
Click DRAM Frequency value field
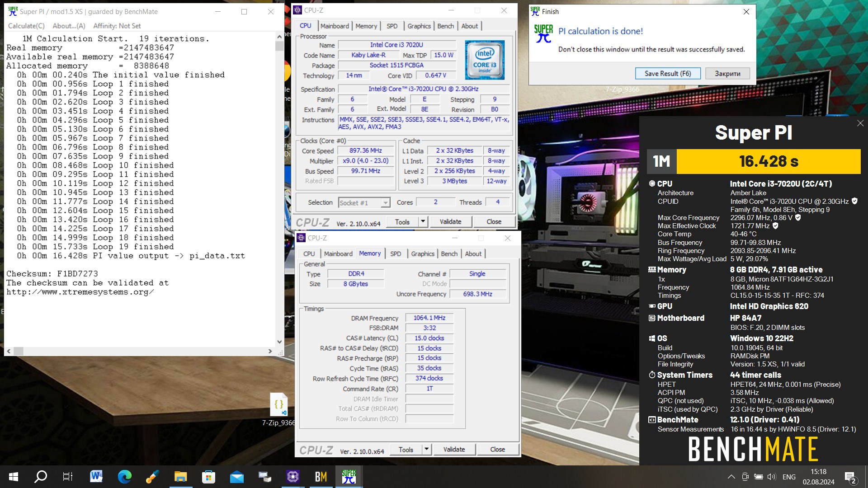point(429,318)
